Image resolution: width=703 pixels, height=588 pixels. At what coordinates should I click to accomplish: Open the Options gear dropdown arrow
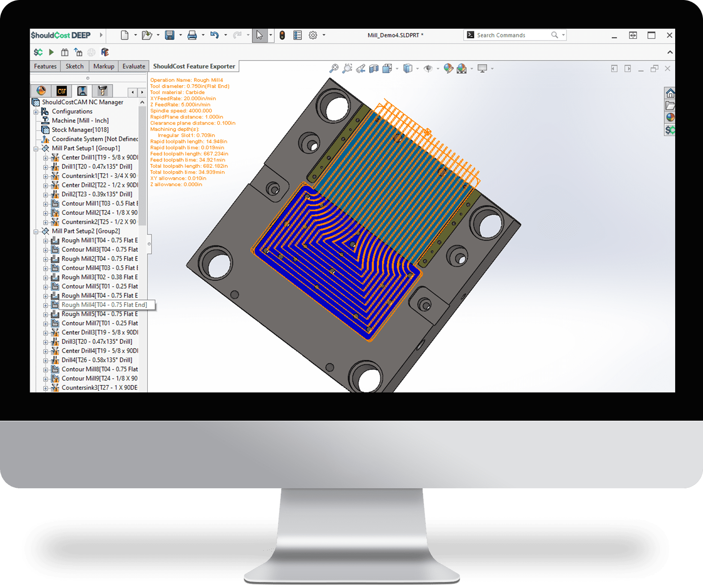[x=324, y=35]
